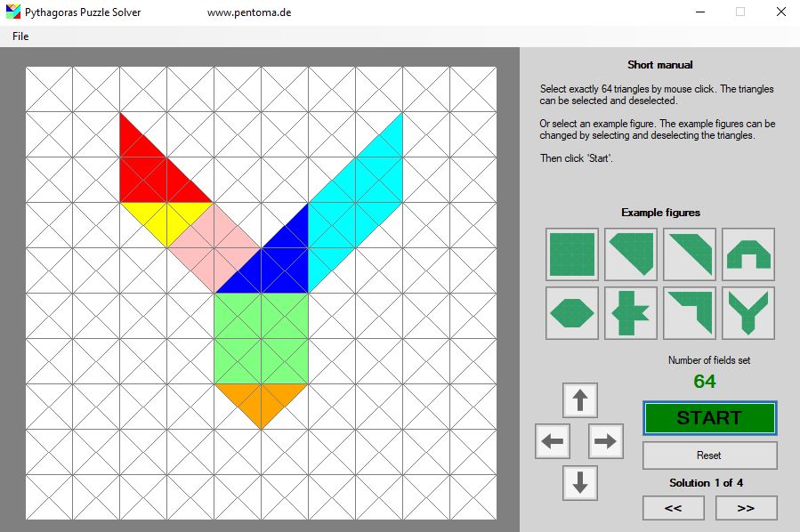Select the pentagon-shaped example figure
800x532 pixels.
pyautogui.click(x=631, y=254)
